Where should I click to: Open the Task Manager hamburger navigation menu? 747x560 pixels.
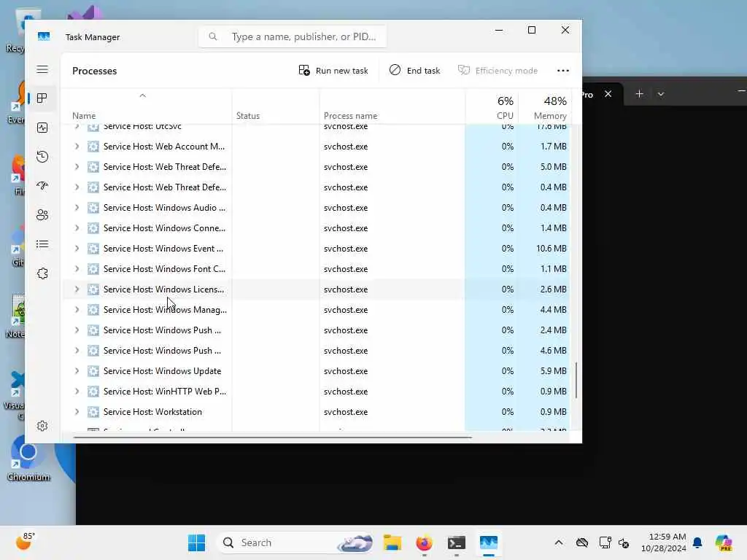pyautogui.click(x=42, y=69)
